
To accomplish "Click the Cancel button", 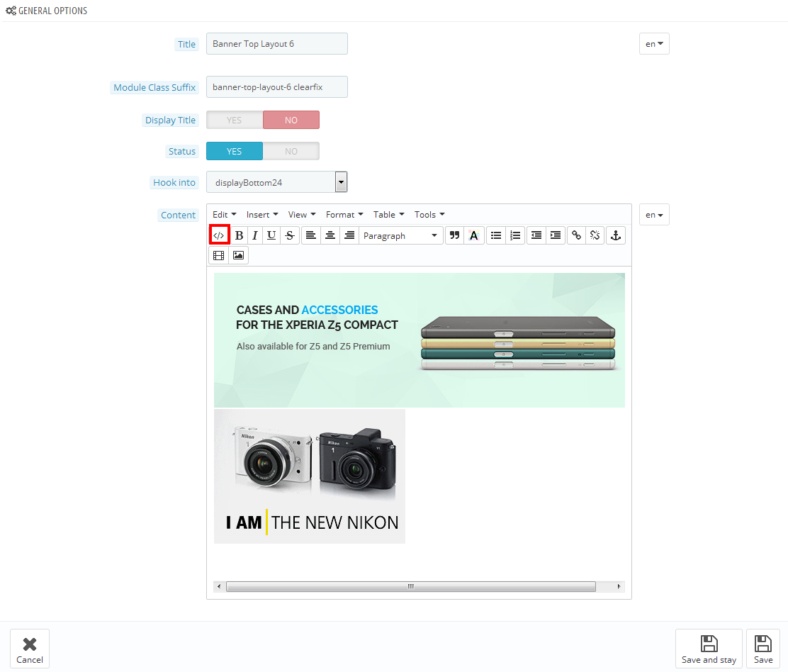I will pos(30,649).
